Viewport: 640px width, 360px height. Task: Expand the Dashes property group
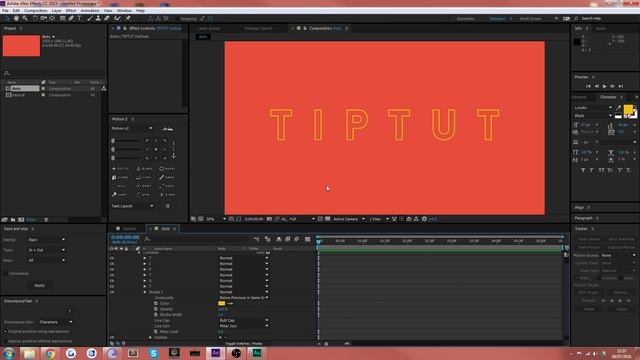[x=151, y=338]
